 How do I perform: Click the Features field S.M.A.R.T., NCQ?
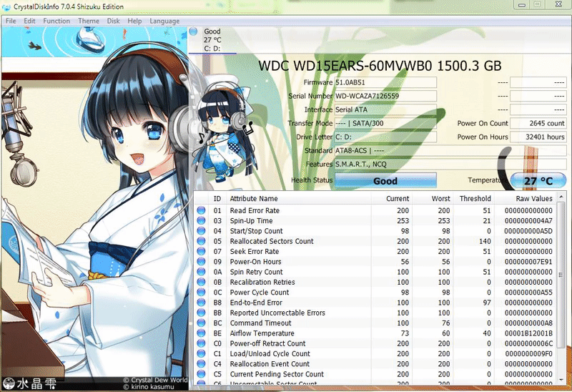point(450,165)
